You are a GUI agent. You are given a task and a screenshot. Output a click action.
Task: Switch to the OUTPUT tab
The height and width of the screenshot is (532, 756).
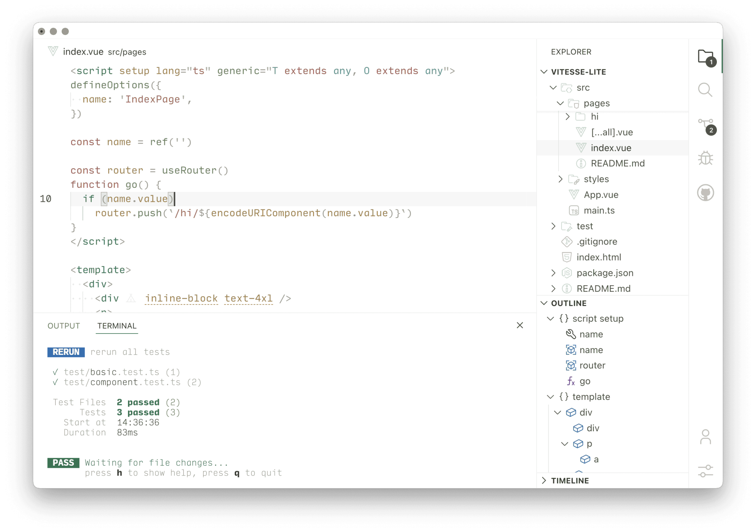[x=63, y=326]
